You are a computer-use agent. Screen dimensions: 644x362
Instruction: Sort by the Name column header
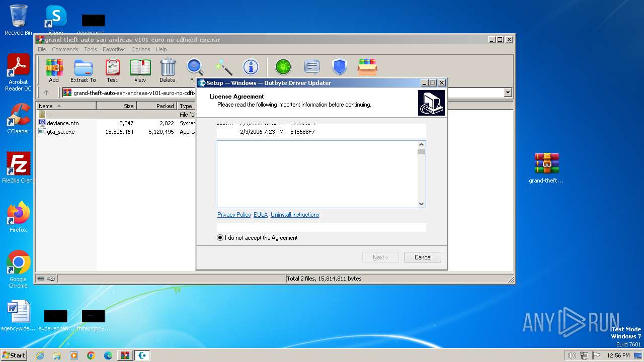point(66,106)
